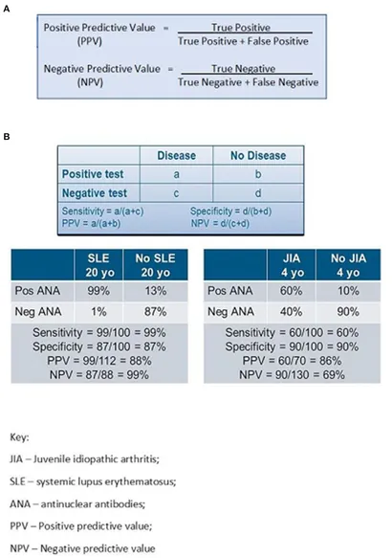
Task: Click the No Disease column header
Action: pos(258,155)
